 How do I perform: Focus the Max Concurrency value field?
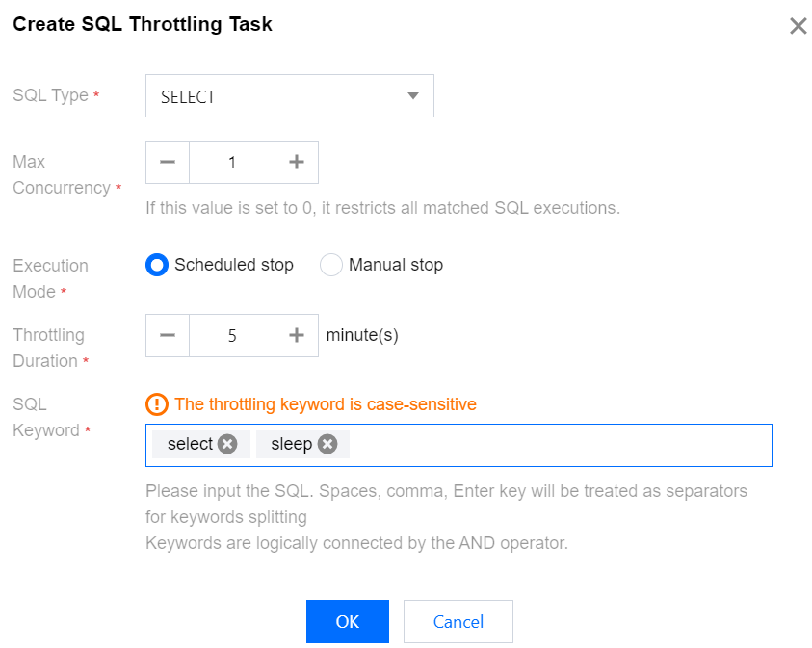[x=232, y=162]
